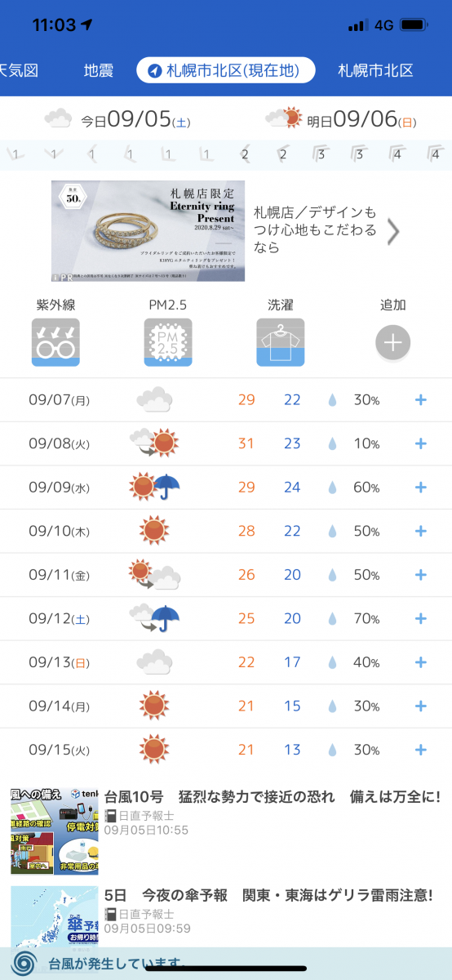Expand the 09/12 forecast with plus

(421, 619)
